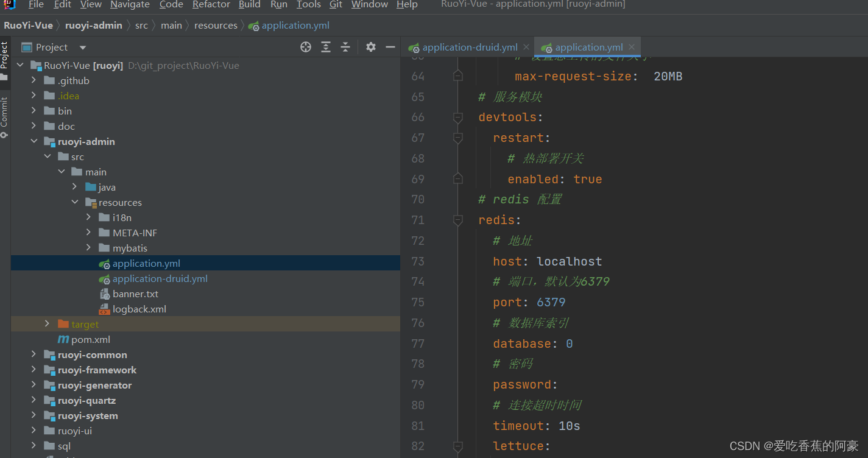Open the Project view dropdown arrow

83,48
